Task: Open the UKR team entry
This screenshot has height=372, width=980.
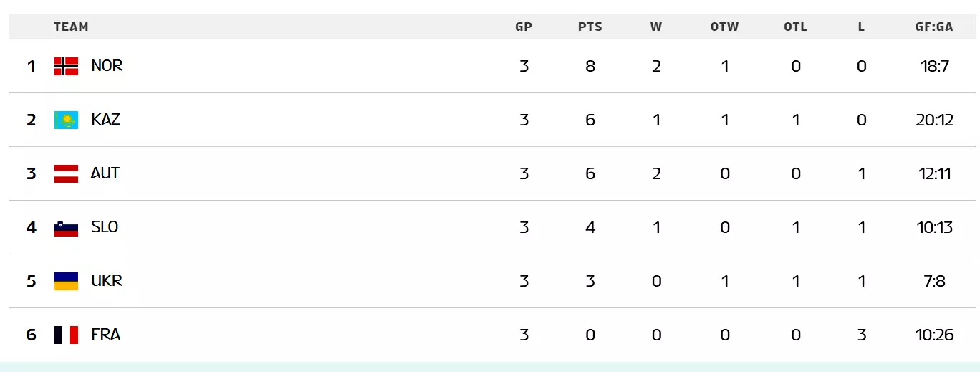Action: click(107, 281)
